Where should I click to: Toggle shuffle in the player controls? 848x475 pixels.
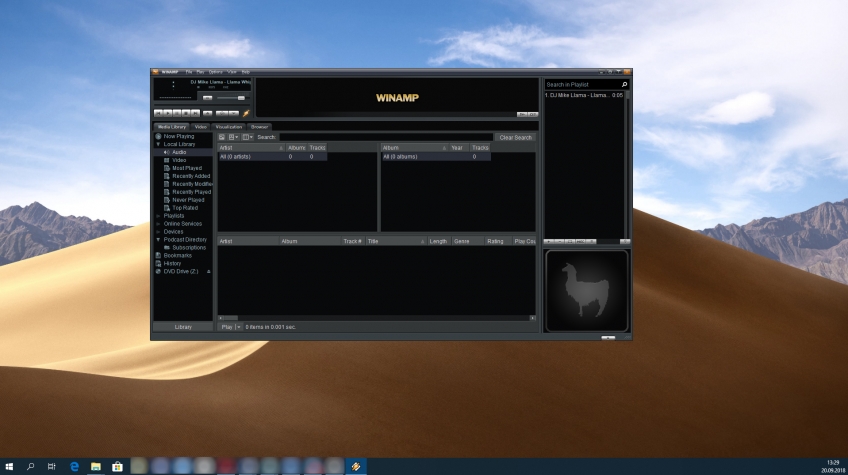[222, 113]
